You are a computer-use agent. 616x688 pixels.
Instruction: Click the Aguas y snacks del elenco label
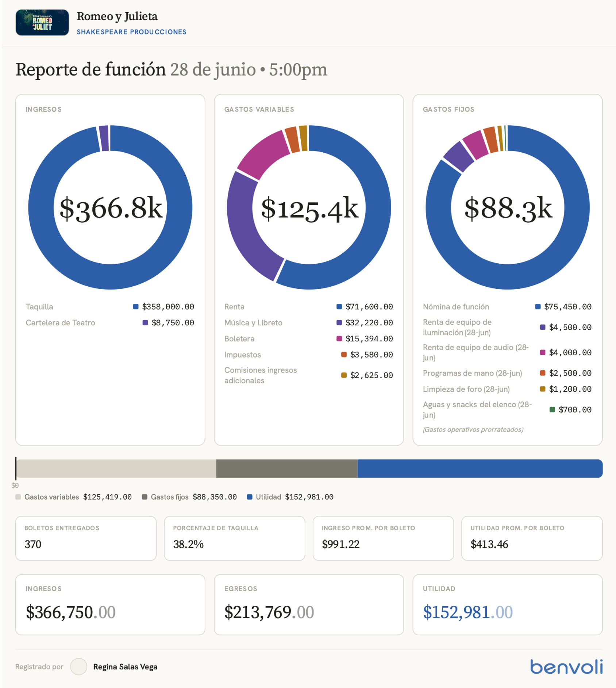[x=477, y=410]
